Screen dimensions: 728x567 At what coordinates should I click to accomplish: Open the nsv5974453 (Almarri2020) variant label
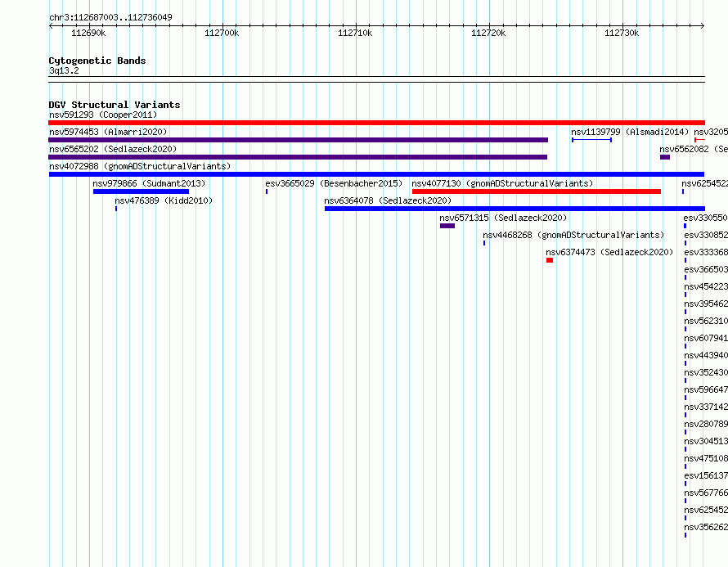(108, 132)
